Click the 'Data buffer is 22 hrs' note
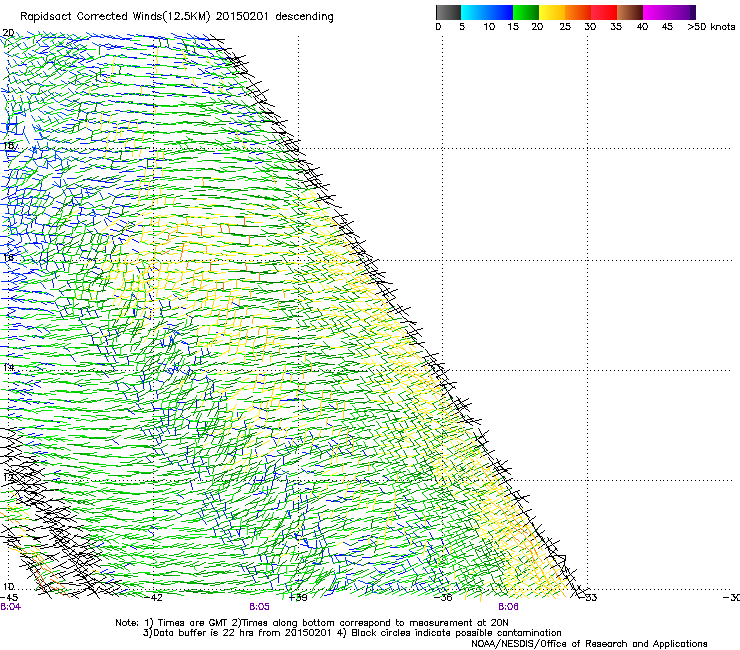The width and height of the screenshot is (740, 650). [202, 633]
